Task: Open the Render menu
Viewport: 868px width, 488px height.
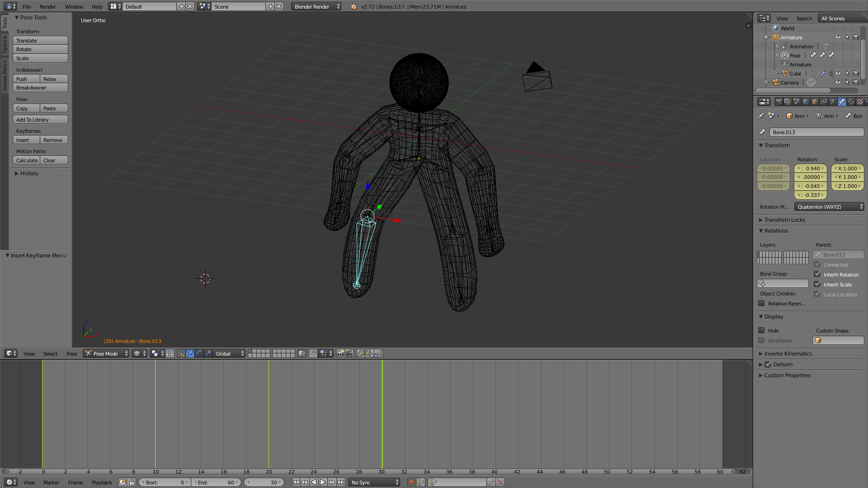Action: pos(47,7)
